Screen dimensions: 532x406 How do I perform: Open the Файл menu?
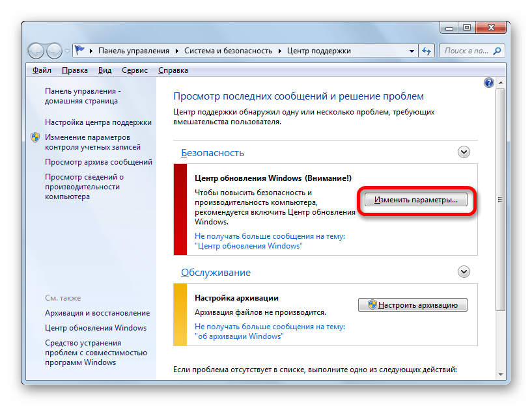coord(42,70)
